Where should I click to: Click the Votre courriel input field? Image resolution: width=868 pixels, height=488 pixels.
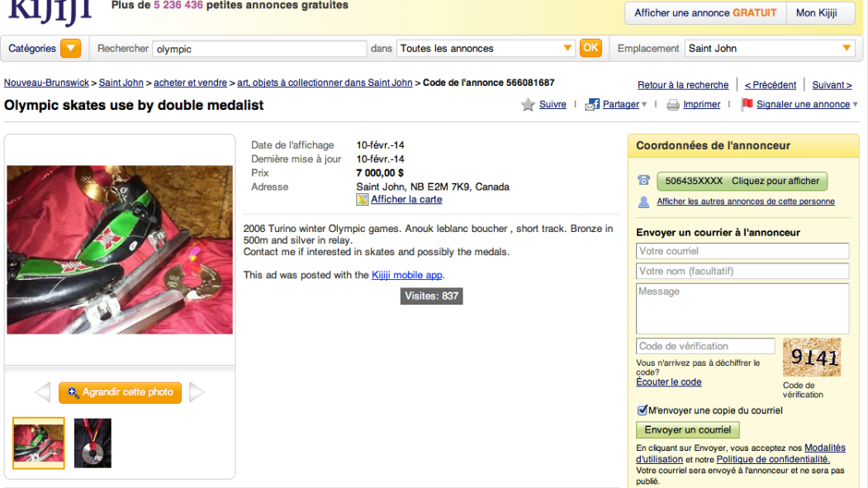(x=742, y=251)
